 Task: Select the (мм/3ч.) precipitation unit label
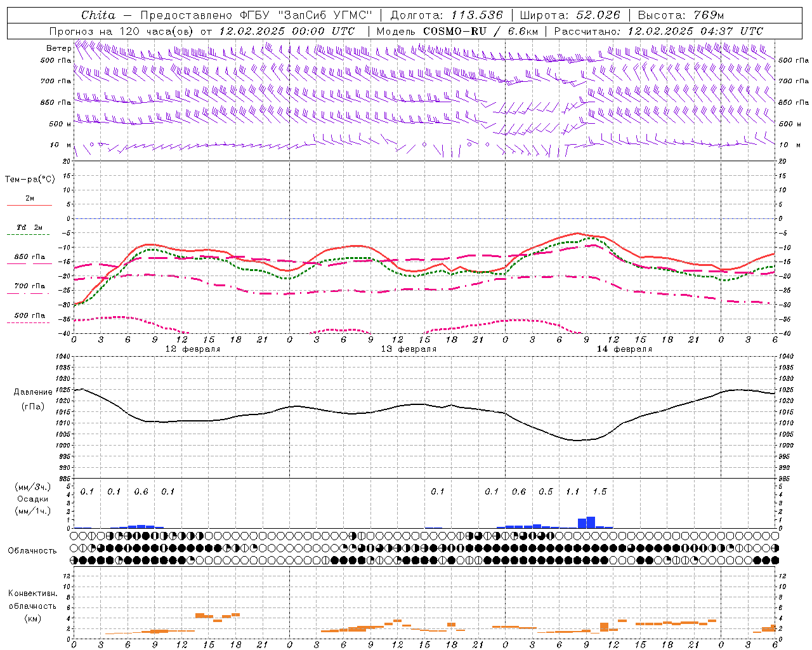point(33,487)
